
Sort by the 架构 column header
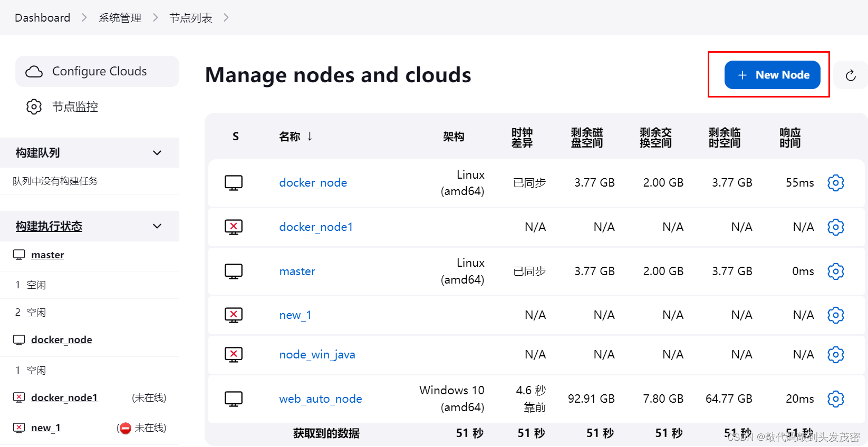(454, 137)
